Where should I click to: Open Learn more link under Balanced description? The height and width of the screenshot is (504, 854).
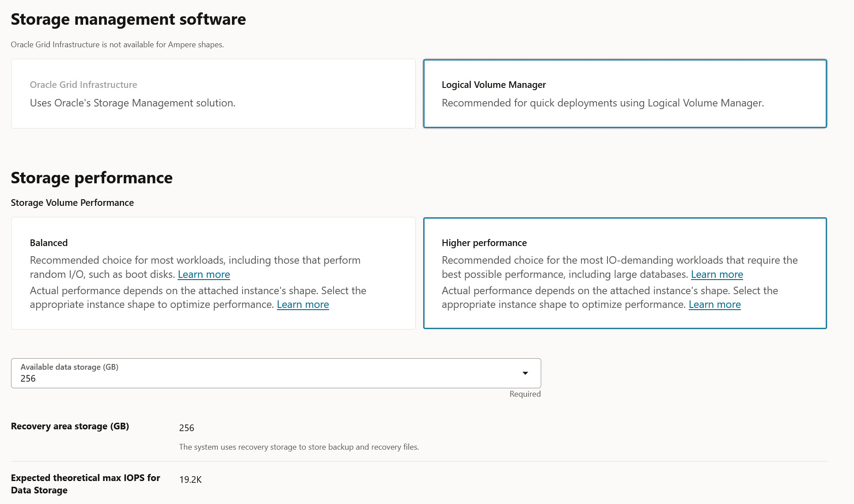pyautogui.click(x=204, y=274)
